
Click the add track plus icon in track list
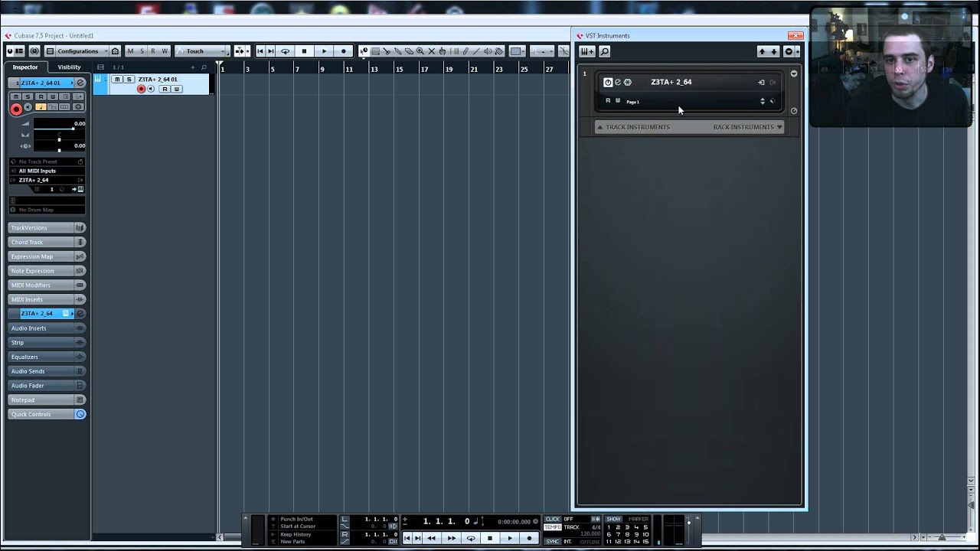[x=193, y=67]
